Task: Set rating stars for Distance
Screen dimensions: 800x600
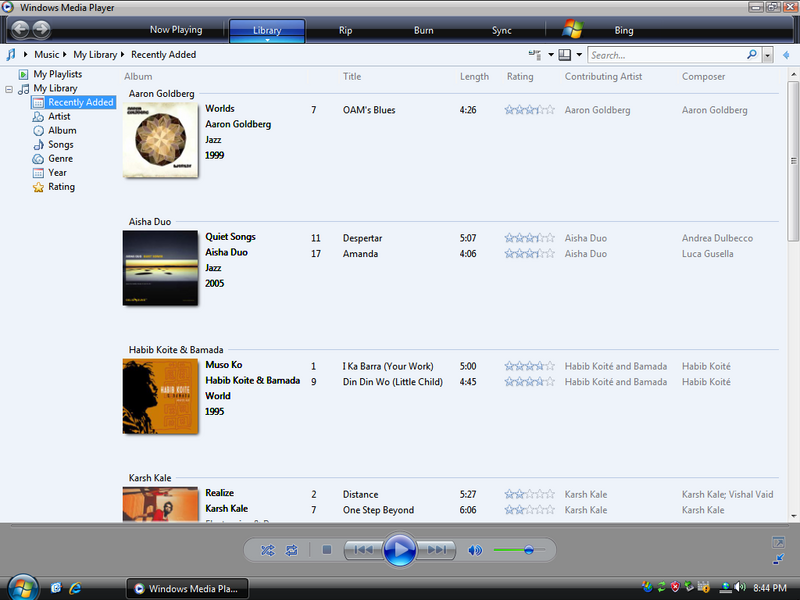Action: coord(530,494)
